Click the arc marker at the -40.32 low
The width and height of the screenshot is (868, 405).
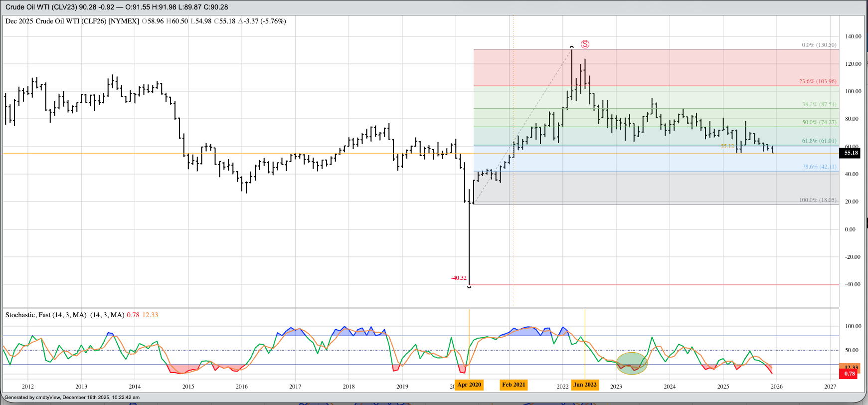pyautogui.click(x=469, y=287)
